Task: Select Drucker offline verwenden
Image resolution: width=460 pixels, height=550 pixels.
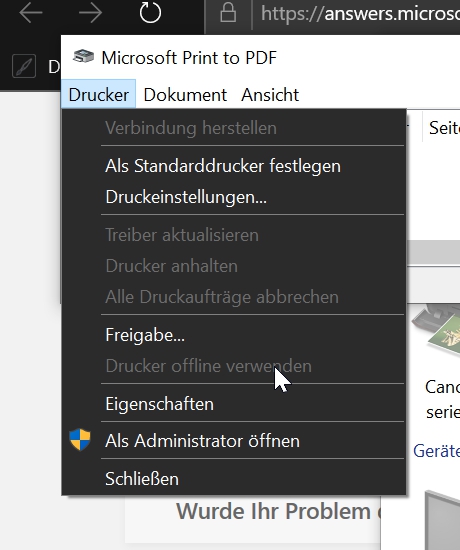Action: click(x=234, y=366)
